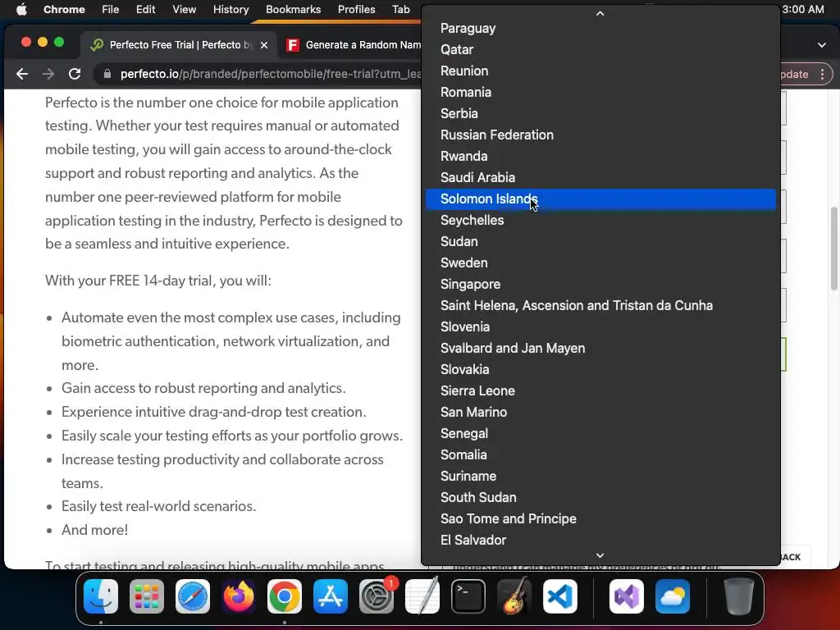The height and width of the screenshot is (630, 840).
Task: Open Chrome three-dot menu
Action: coord(822,74)
